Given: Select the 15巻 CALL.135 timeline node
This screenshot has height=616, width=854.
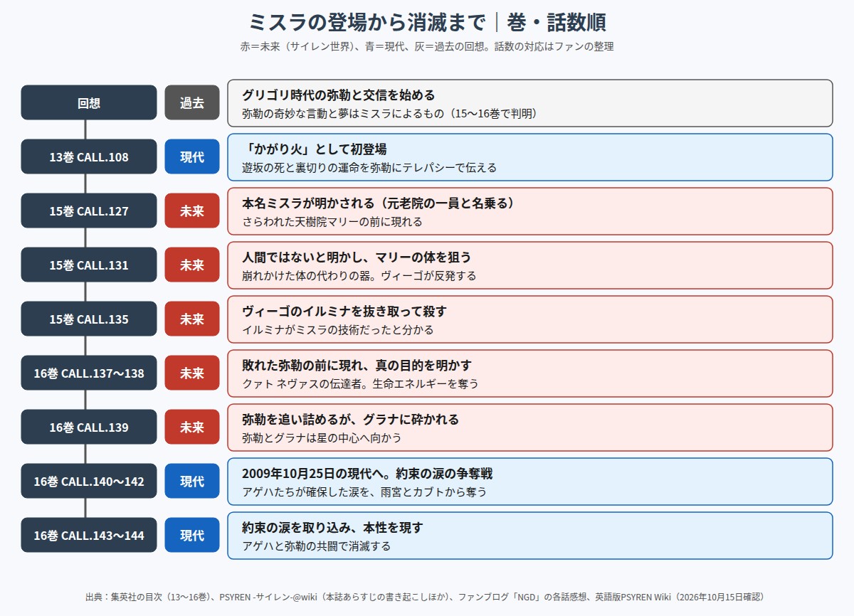Looking at the screenshot, I should 89,319.
